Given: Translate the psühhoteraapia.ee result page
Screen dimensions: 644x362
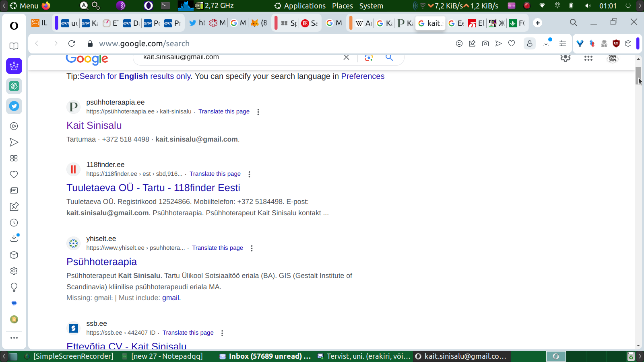Looking at the screenshot, I should click(x=224, y=111).
